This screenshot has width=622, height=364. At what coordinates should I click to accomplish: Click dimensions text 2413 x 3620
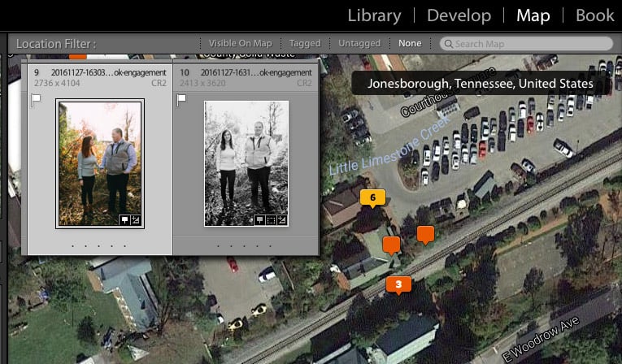[202, 83]
